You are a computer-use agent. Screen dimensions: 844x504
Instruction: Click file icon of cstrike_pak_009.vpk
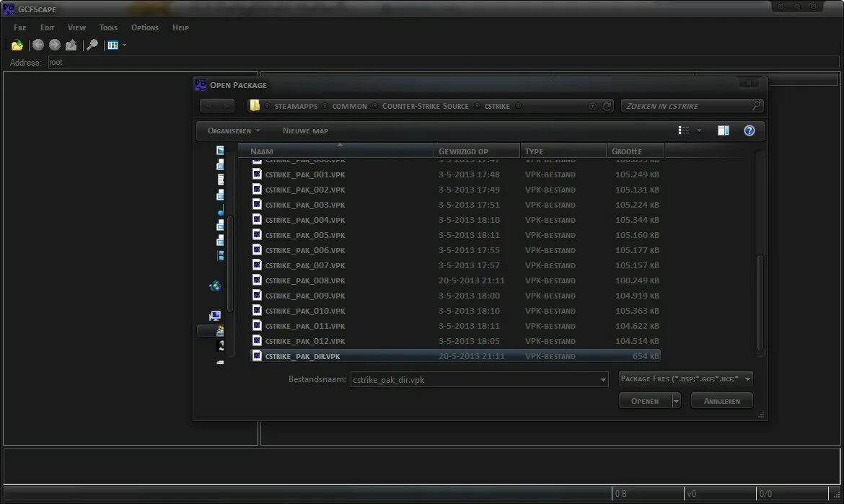(x=257, y=296)
